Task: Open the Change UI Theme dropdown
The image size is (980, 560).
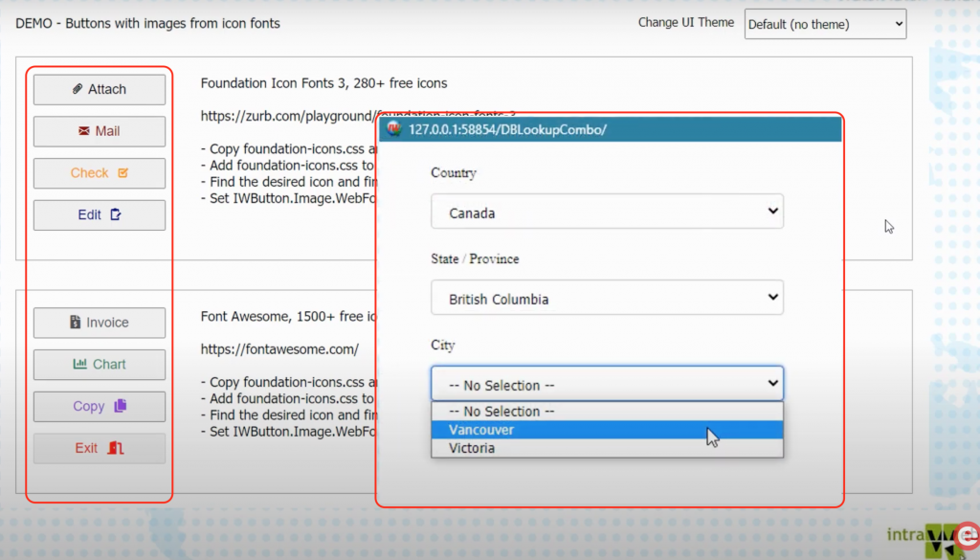Action: click(824, 24)
